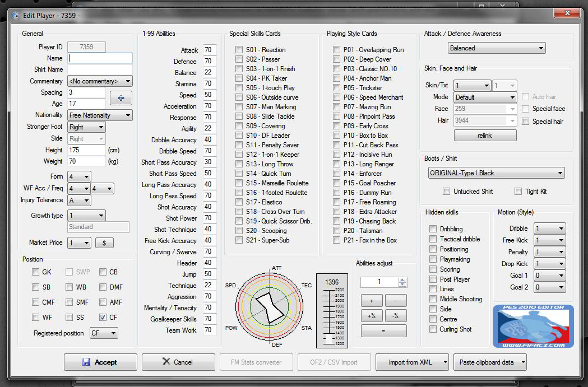Screen dimensions: 588x387
Task: Open the Commentary dropdown
Action: [x=100, y=81]
